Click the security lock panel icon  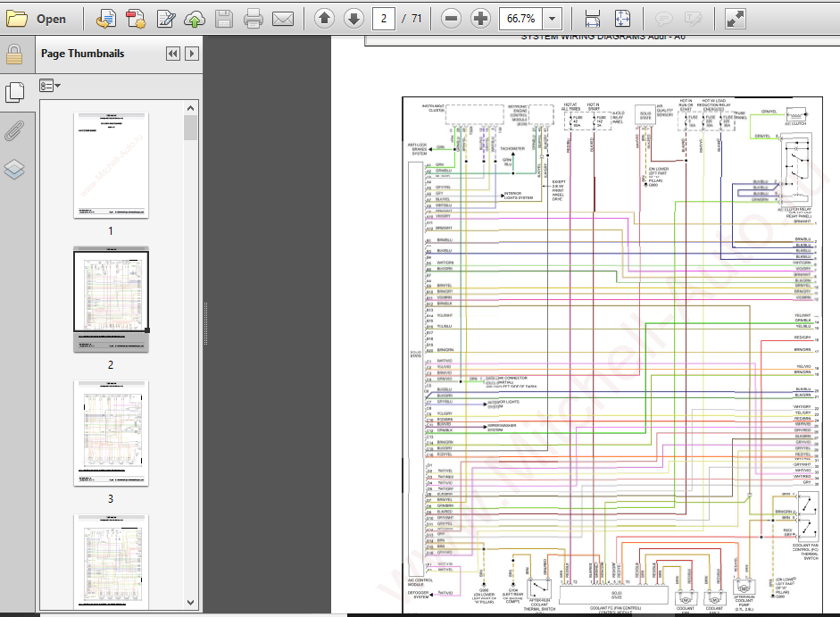14,54
